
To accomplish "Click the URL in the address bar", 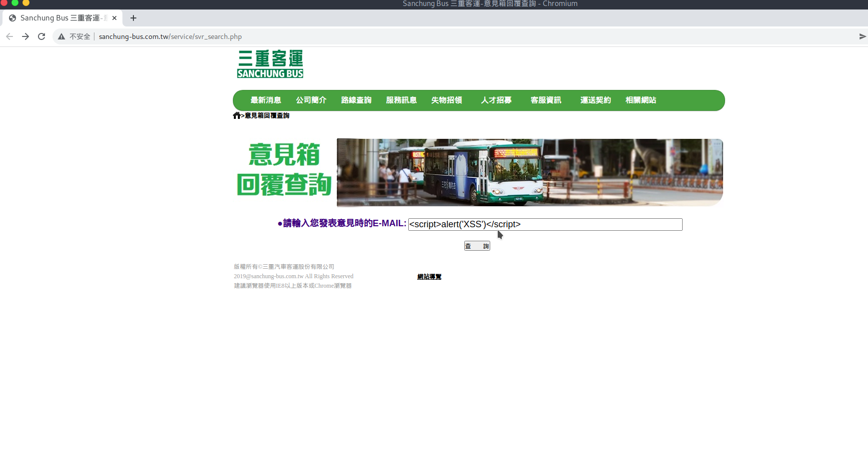I will tap(170, 36).
